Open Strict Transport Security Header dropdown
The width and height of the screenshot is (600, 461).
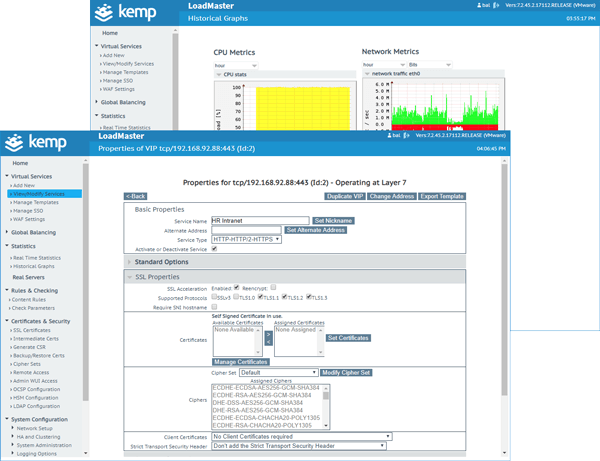pos(299,446)
